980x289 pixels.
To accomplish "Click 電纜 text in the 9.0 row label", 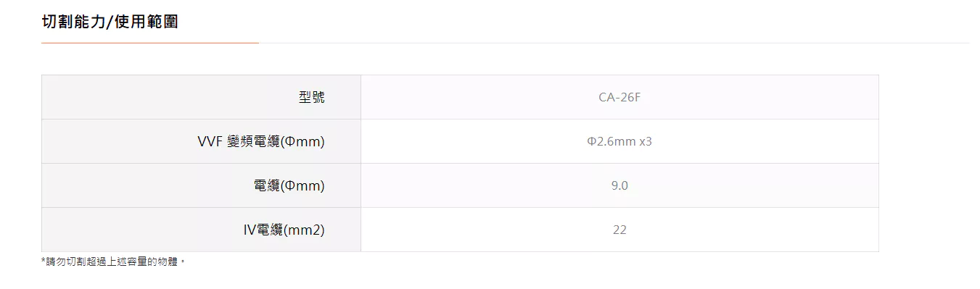I will click(267, 186).
